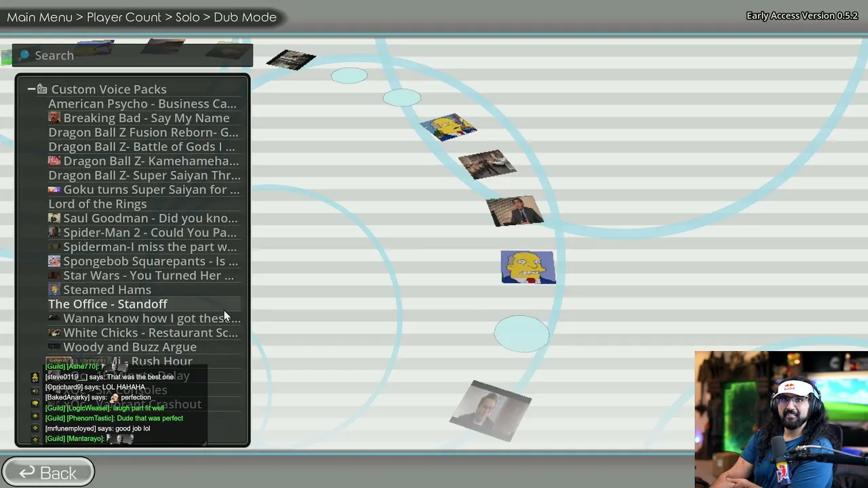Viewport: 868px width, 488px height.
Task: Click the floating man-in-suit podium thumbnail
Action: pyautogui.click(x=515, y=211)
